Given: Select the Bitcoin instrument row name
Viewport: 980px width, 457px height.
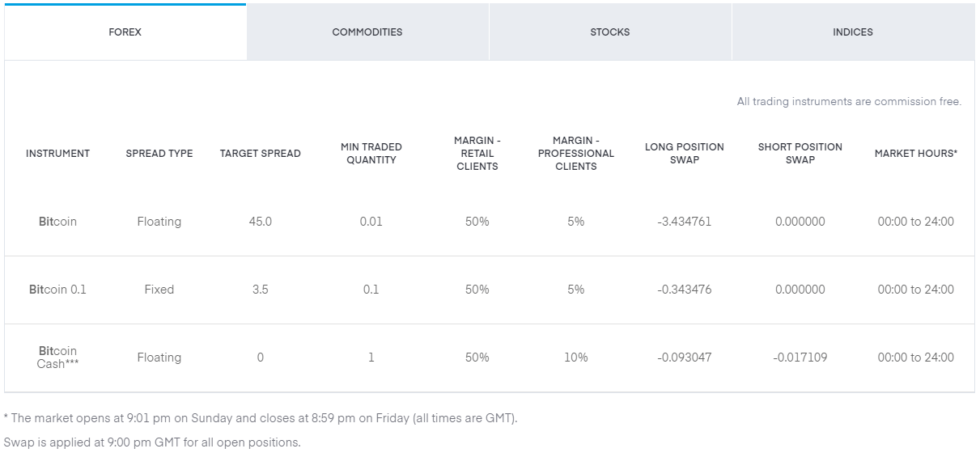Looking at the screenshot, I should coord(57,222).
